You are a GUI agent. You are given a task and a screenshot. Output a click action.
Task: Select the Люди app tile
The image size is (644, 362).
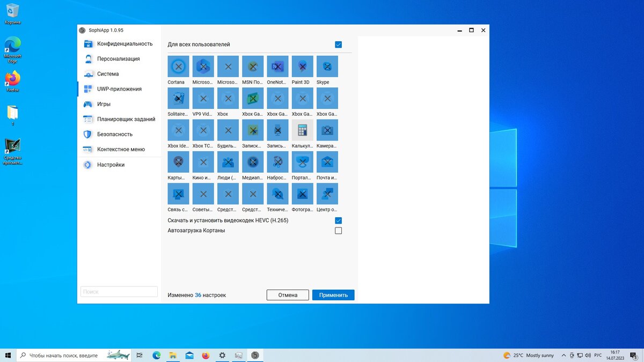tap(228, 161)
